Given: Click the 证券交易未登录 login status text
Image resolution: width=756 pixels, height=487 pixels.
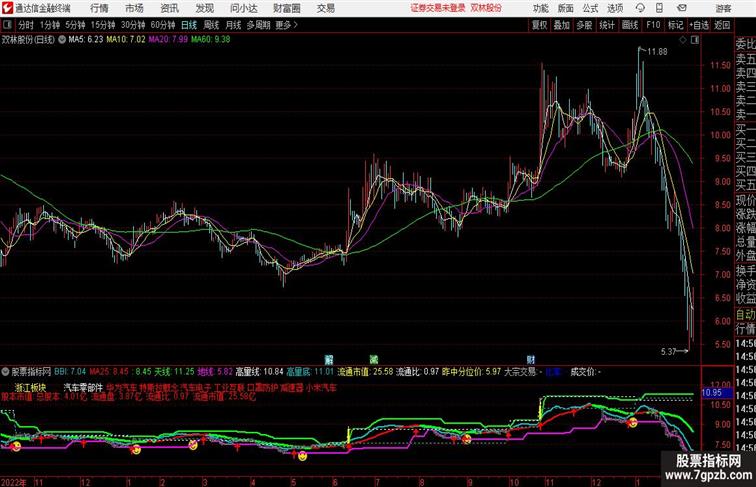Looking at the screenshot, I should click(x=438, y=8).
